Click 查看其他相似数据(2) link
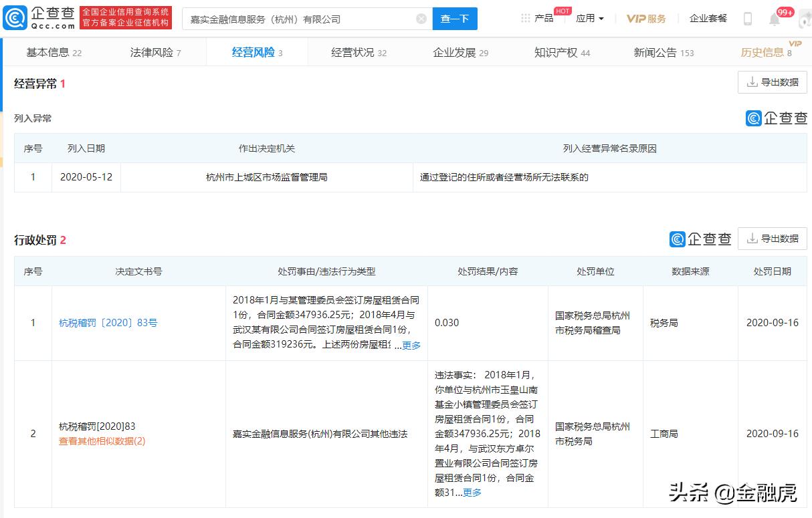Screen dimensions: 812x518 [100, 440]
